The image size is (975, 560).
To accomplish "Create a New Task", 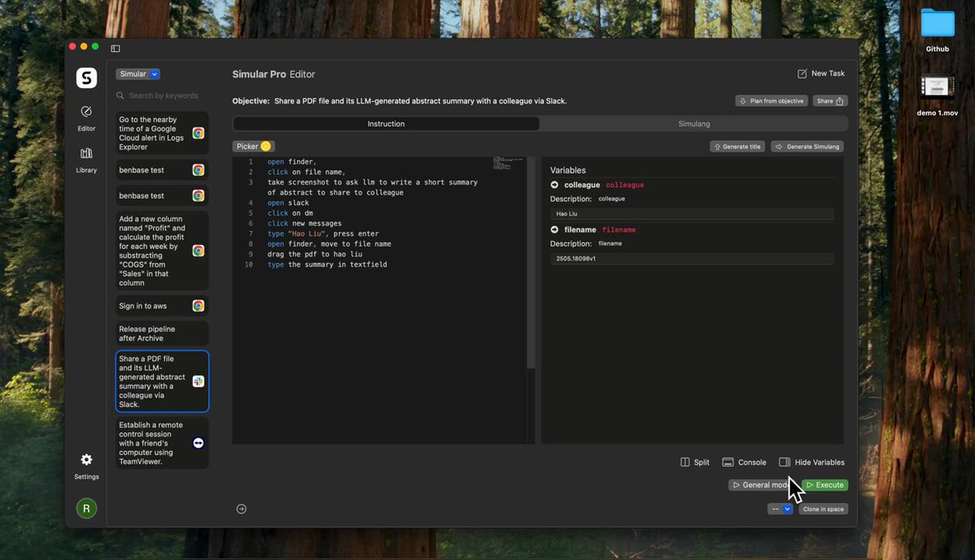I will coord(821,73).
